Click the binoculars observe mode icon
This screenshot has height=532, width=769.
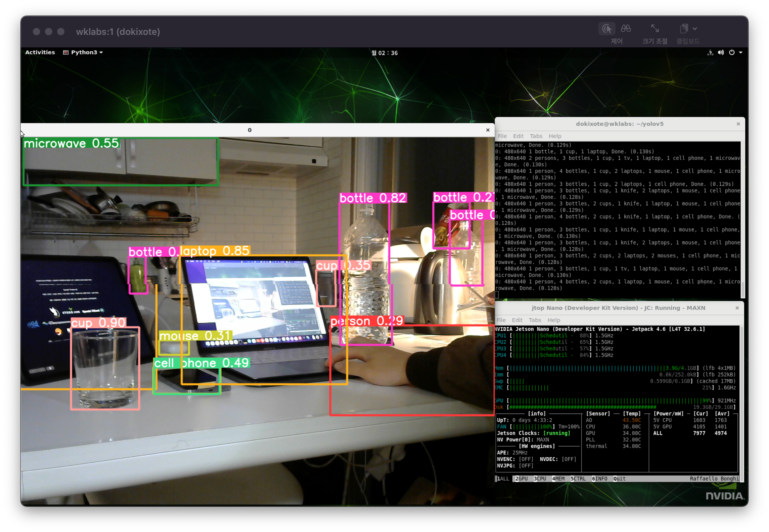pos(626,29)
